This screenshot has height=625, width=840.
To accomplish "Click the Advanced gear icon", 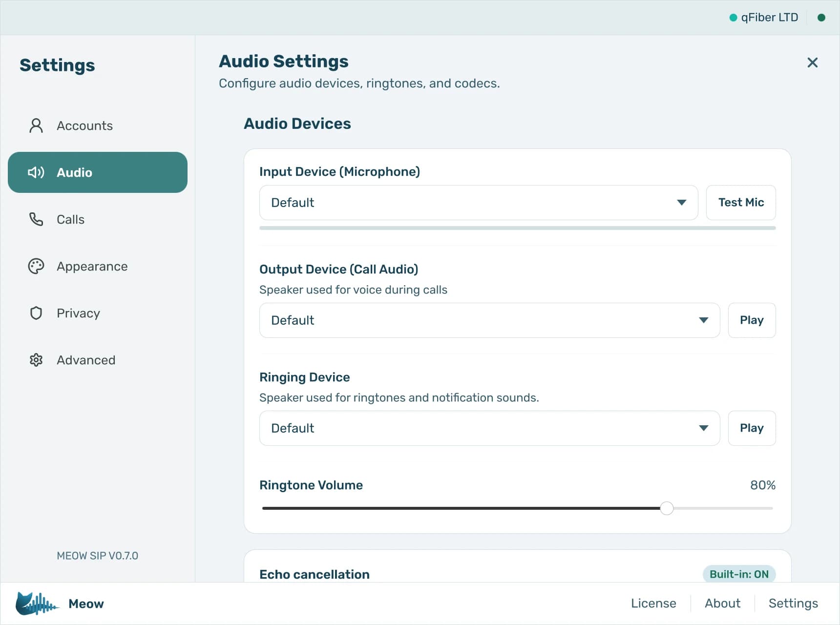I will pos(36,360).
